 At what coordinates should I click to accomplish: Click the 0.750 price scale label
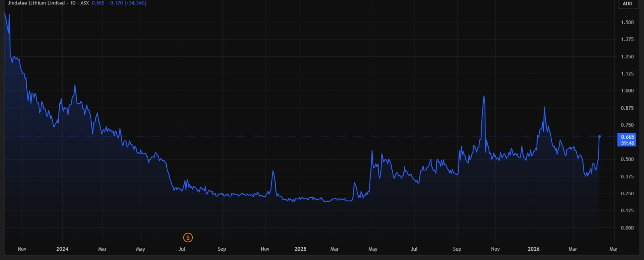tap(627, 125)
